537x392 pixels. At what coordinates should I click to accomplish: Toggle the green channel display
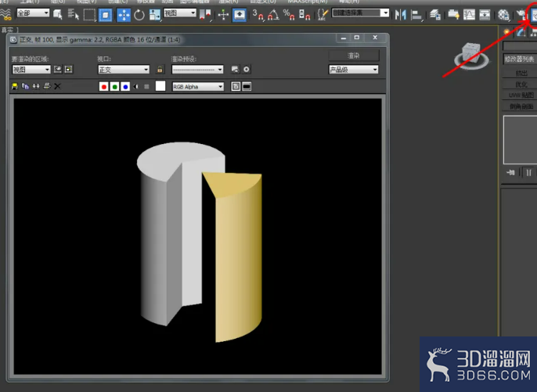click(x=115, y=87)
